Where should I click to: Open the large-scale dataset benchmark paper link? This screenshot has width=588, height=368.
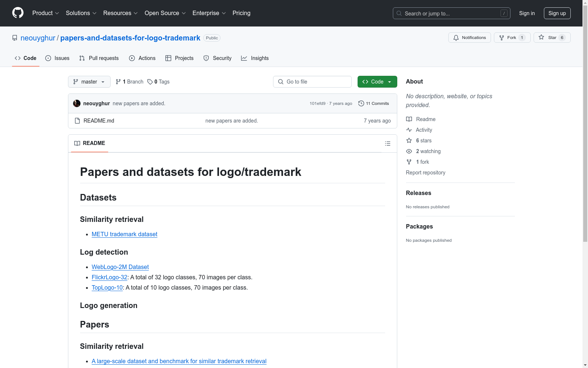coord(179,361)
